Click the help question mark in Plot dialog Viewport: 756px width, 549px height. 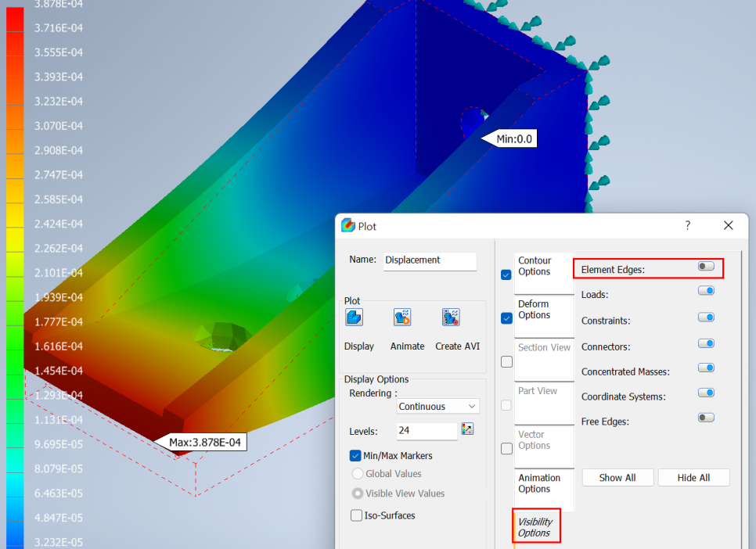688,225
